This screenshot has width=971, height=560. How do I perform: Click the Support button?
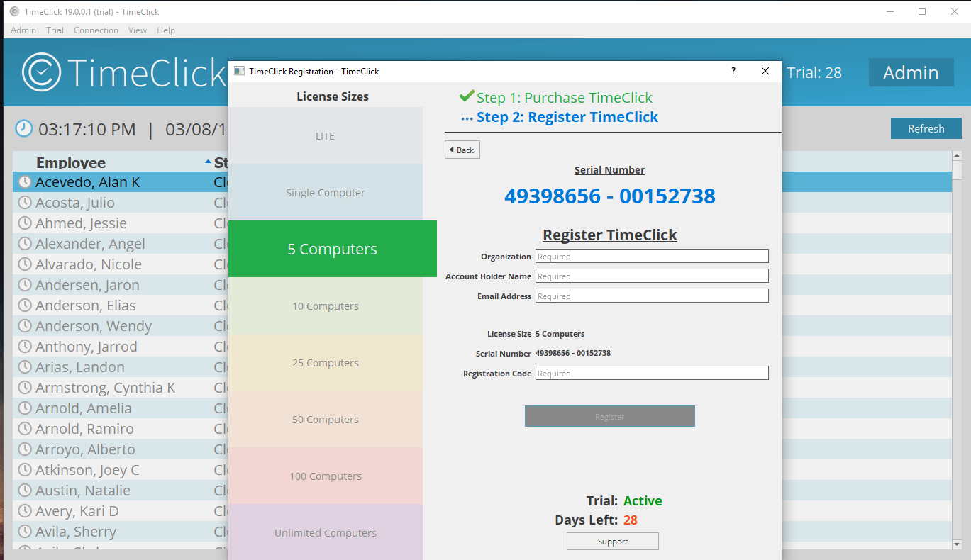[x=613, y=542]
